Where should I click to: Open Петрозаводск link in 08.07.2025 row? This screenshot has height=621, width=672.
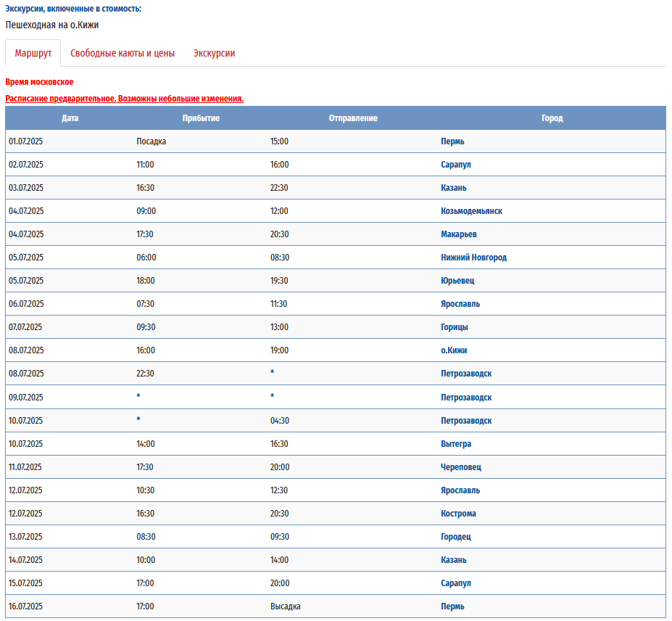(x=466, y=374)
